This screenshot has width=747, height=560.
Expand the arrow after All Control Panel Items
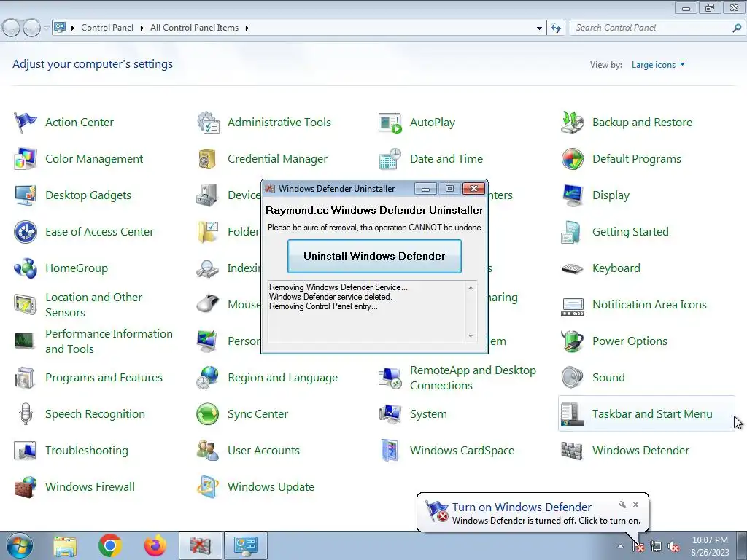(247, 28)
